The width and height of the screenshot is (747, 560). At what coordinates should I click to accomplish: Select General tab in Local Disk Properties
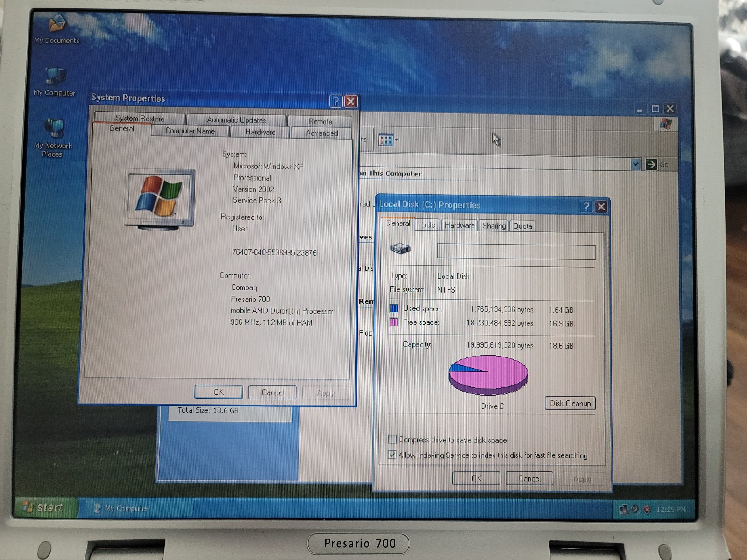pyautogui.click(x=398, y=224)
